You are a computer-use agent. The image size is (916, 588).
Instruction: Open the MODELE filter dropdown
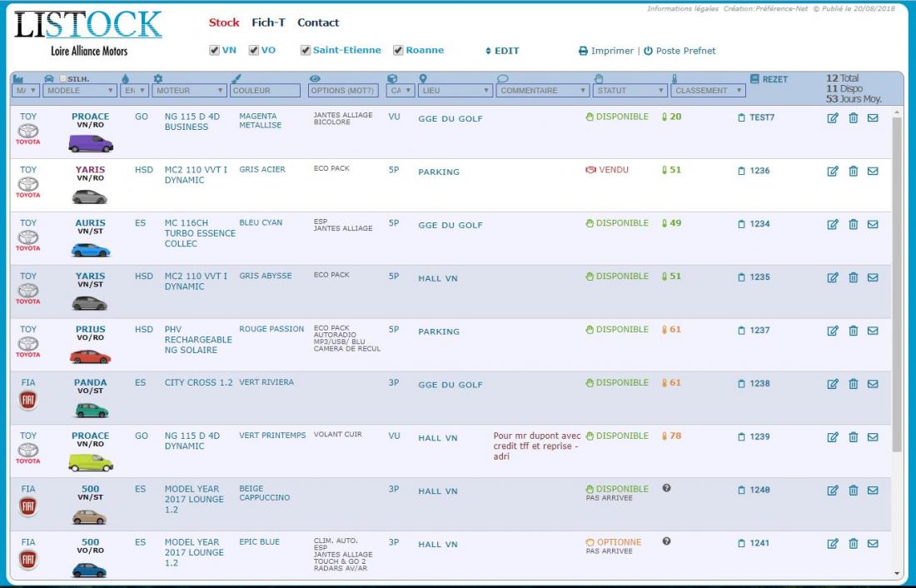[x=80, y=91]
